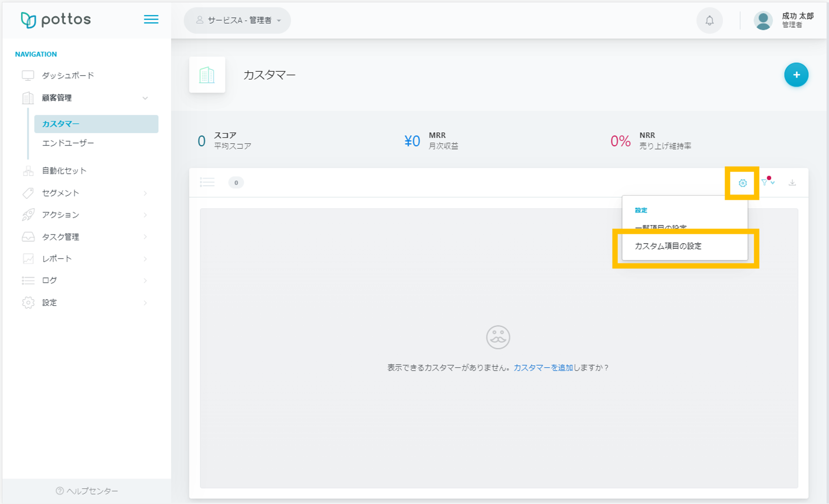Open 自動化セット in navigation
This screenshot has width=829, height=504.
pyautogui.click(x=64, y=171)
